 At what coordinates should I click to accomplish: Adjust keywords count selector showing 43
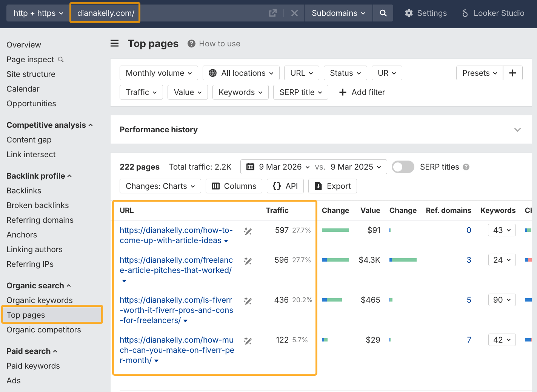[502, 230]
